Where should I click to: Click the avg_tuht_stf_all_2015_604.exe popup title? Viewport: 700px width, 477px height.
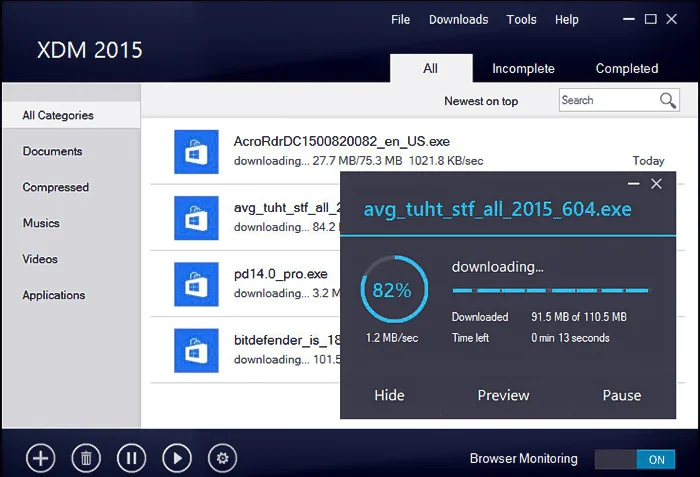[497, 209]
